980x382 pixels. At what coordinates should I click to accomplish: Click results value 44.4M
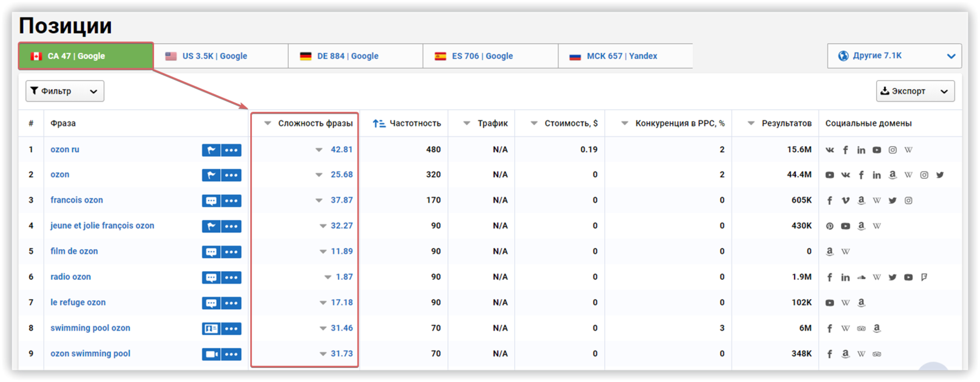point(799,174)
